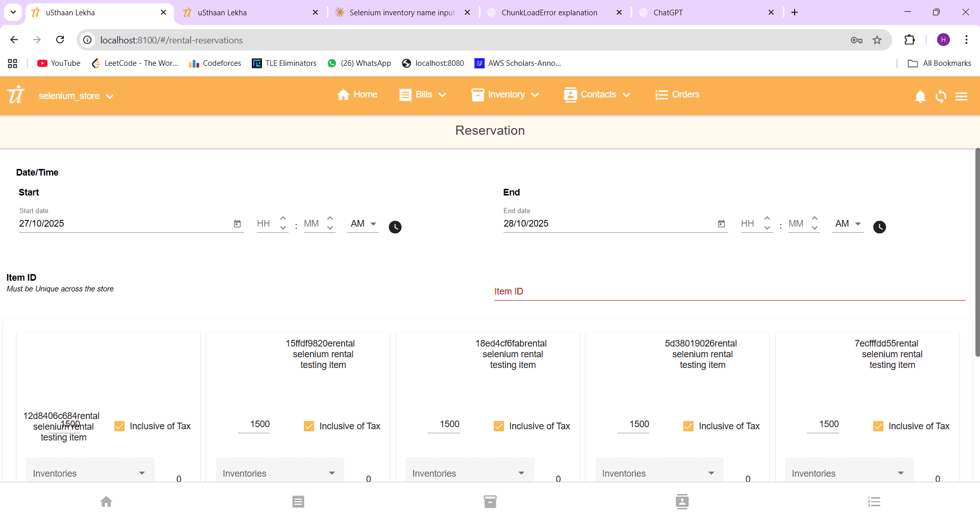Open the End date calendar picker icon
Screen dimensions: 980x517
pyautogui.click(x=721, y=224)
